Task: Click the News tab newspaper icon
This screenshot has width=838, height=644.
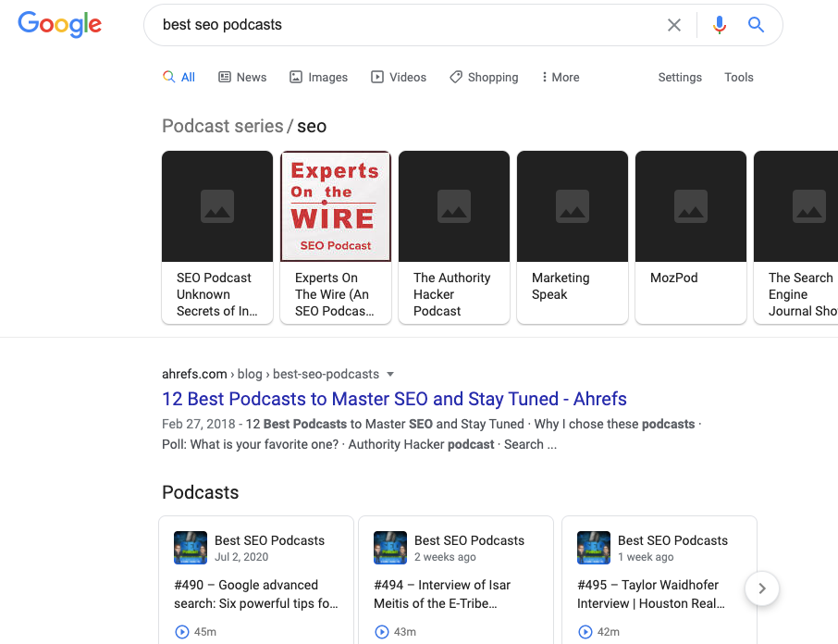Action: (225, 77)
